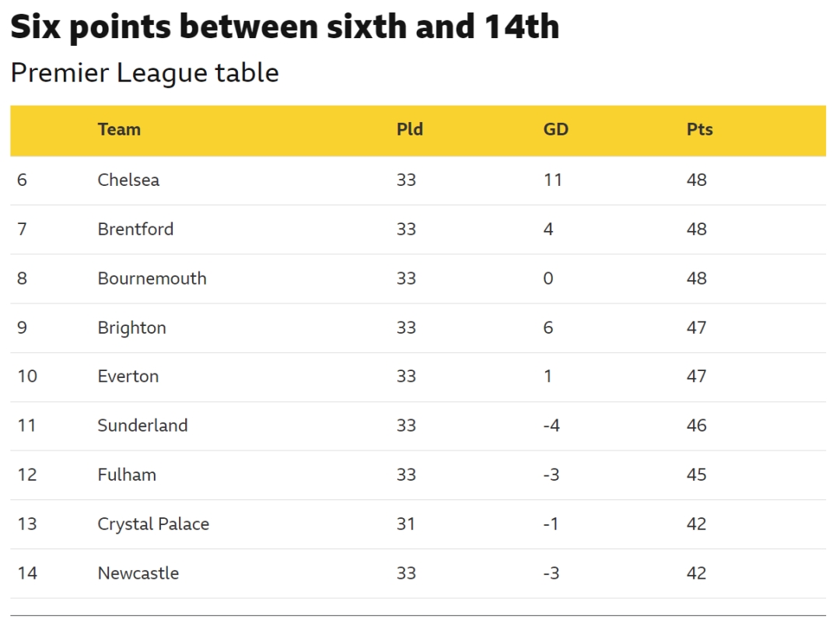Viewport: 840px width, 627px height.
Task: Click the 'Premier League table' subtitle
Action: click(145, 73)
